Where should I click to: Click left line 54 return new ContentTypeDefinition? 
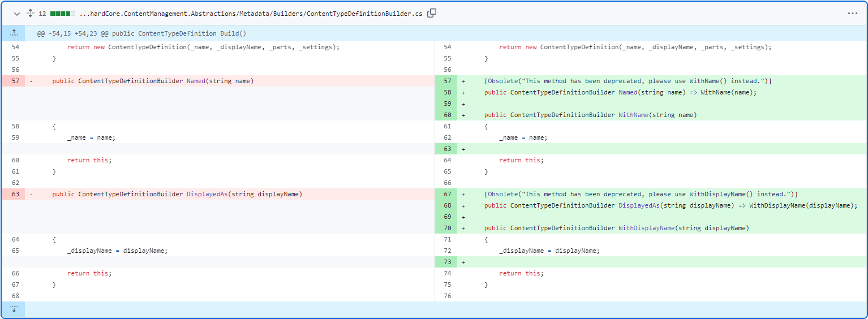click(x=203, y=47)
